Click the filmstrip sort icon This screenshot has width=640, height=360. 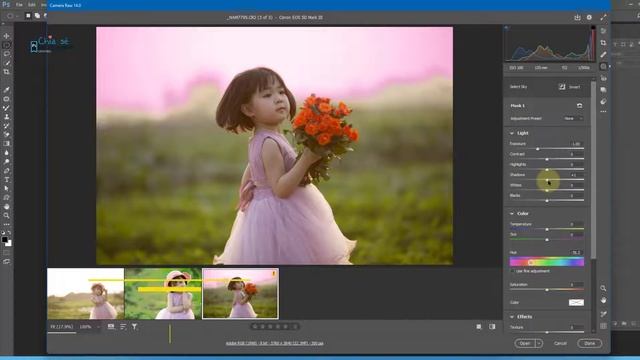(123, 327)
